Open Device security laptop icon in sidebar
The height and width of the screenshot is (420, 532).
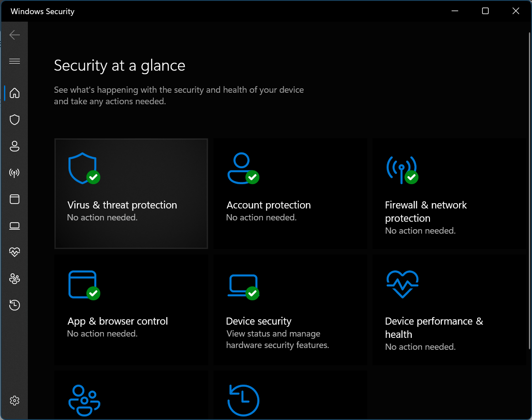(x=15, y=226)
